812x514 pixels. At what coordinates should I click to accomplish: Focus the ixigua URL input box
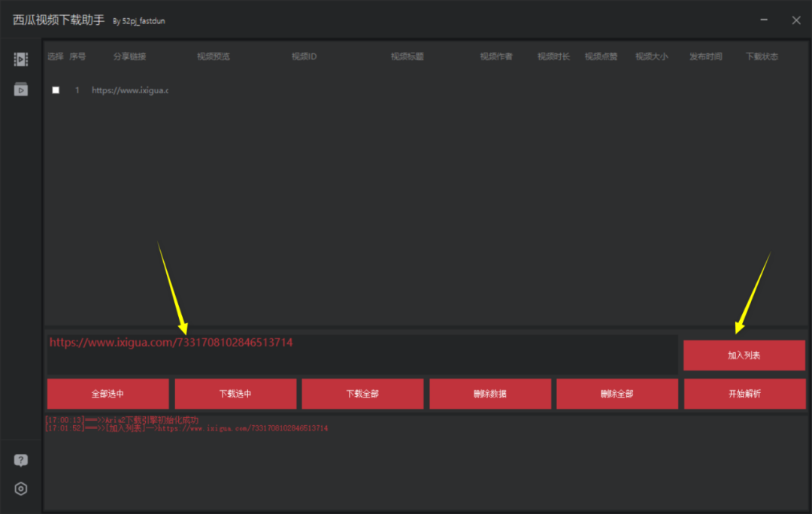click(362, 355)
